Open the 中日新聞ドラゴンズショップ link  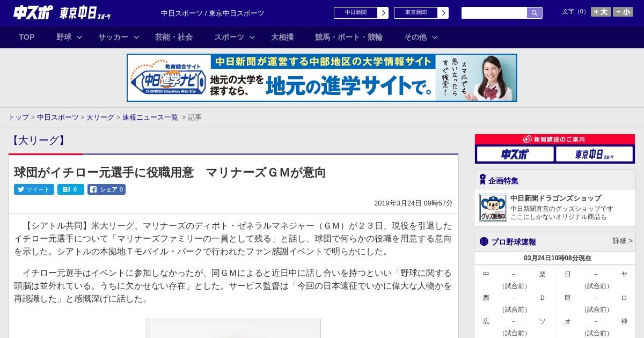pyautogui.click(x=555, y=198)
